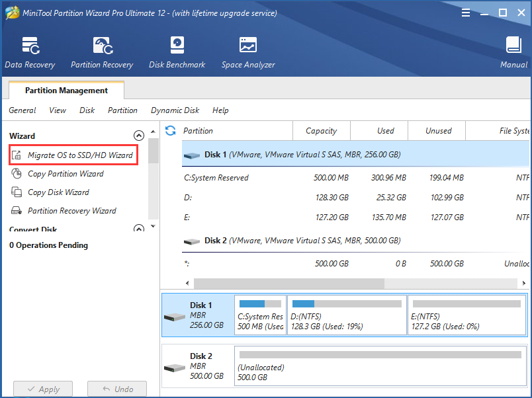Start Copy Disk Wizard
Viewport: 532px width, 398px height.
pyautogui.click(x=58, y=192)
